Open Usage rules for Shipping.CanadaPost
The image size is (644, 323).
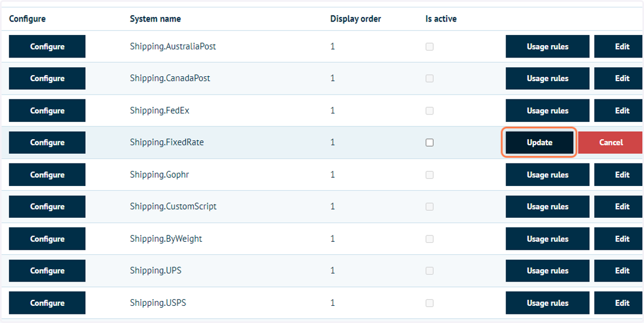click(x=547, y=78)
